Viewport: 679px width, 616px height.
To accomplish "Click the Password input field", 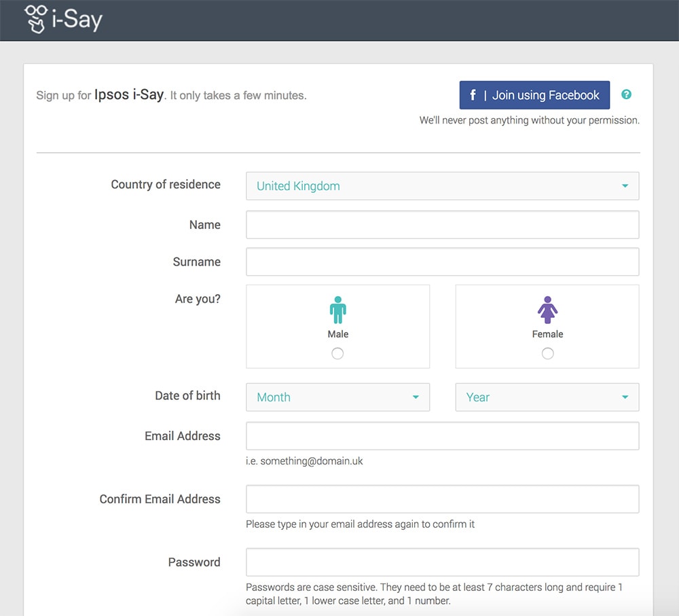I will click(443, 562).
